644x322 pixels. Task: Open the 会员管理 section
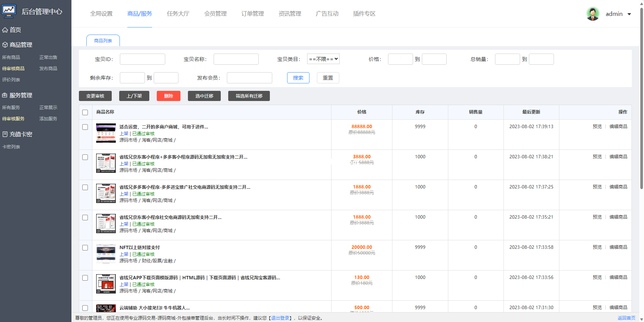[x=215, y=14]
